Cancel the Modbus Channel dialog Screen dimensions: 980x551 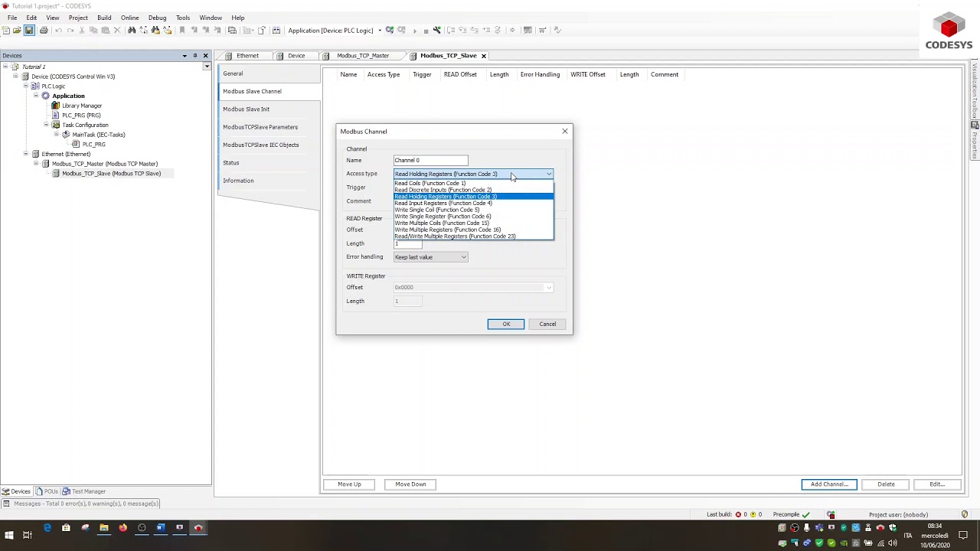(547, 324)
